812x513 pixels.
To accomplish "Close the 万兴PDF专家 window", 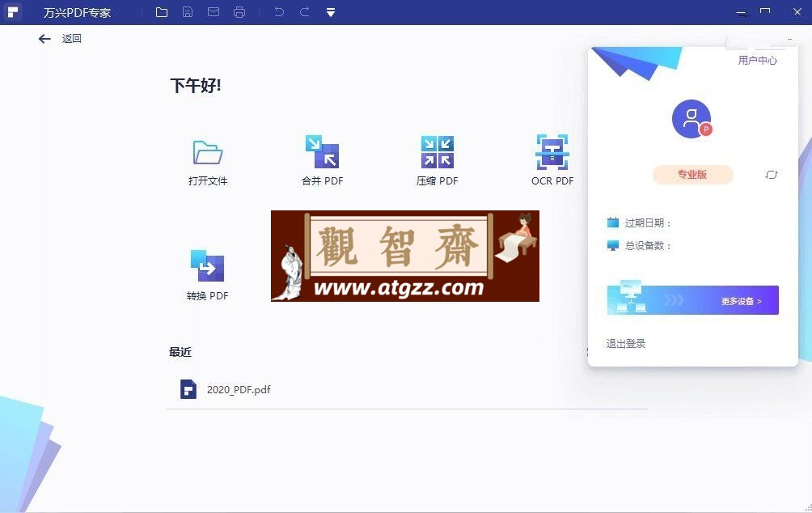I will tap(797, 11).
